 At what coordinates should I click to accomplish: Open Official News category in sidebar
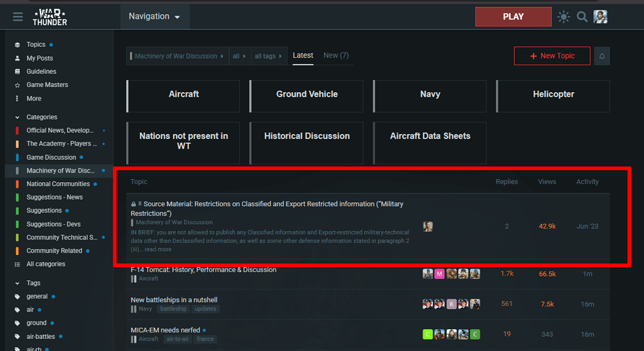[x=60, y=130]
